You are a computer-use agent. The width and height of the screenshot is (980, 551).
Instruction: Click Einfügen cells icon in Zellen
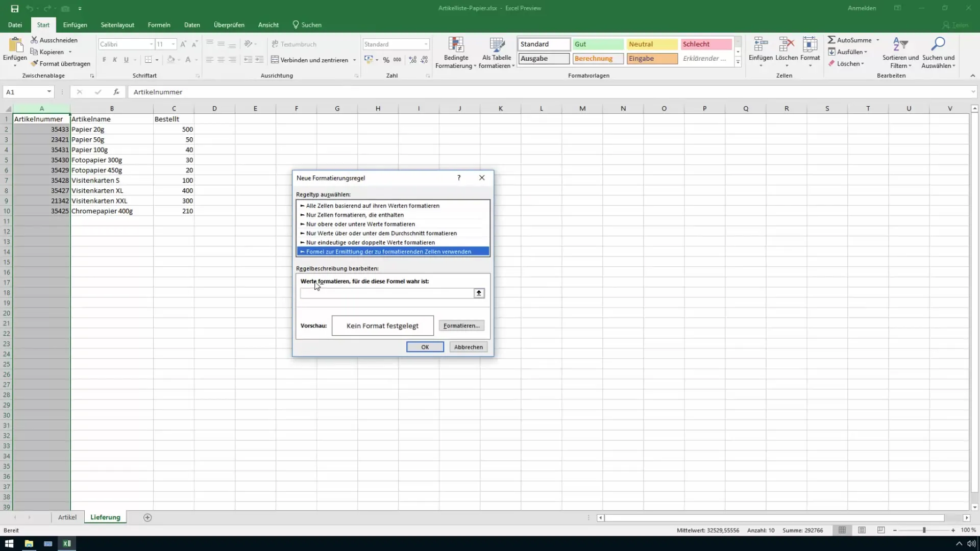click(761, 45)
